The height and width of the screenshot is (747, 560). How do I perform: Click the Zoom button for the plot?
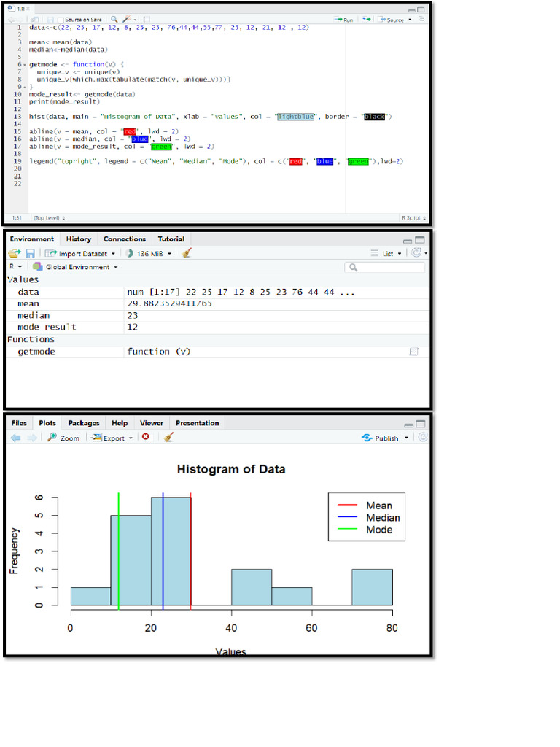click(63, 438)
